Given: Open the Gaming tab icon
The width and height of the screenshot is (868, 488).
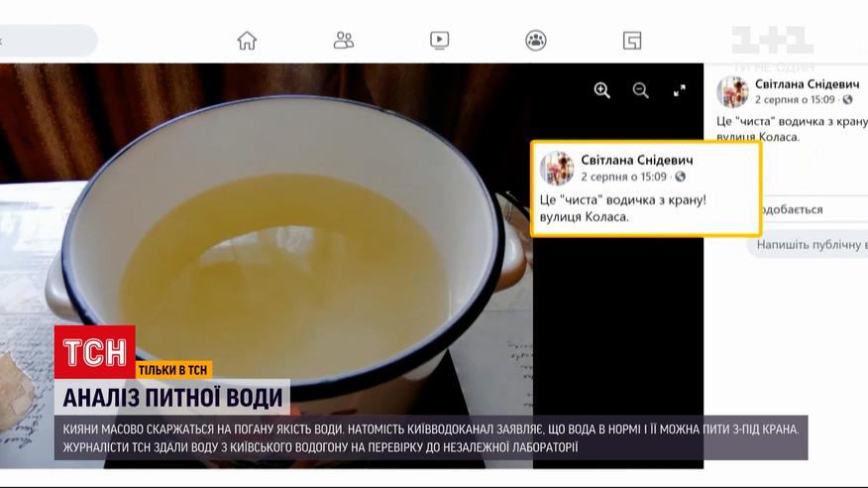Looking at the screenshot, I should pos(632,41).
